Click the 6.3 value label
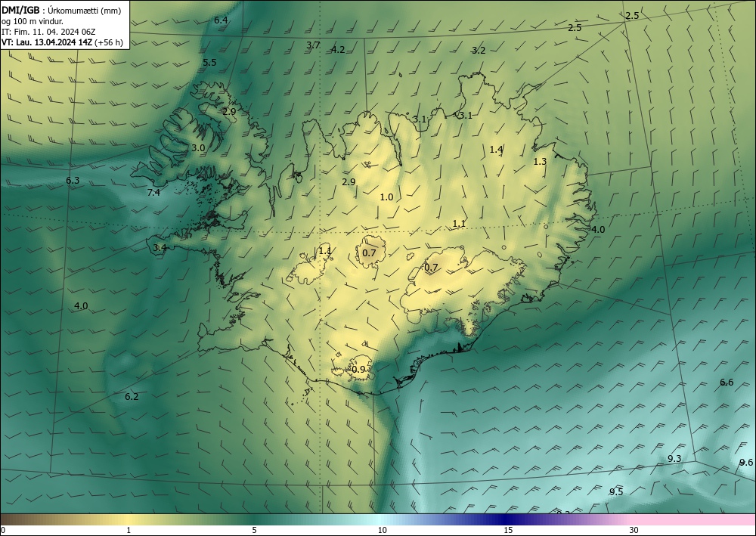 (73, 181)
